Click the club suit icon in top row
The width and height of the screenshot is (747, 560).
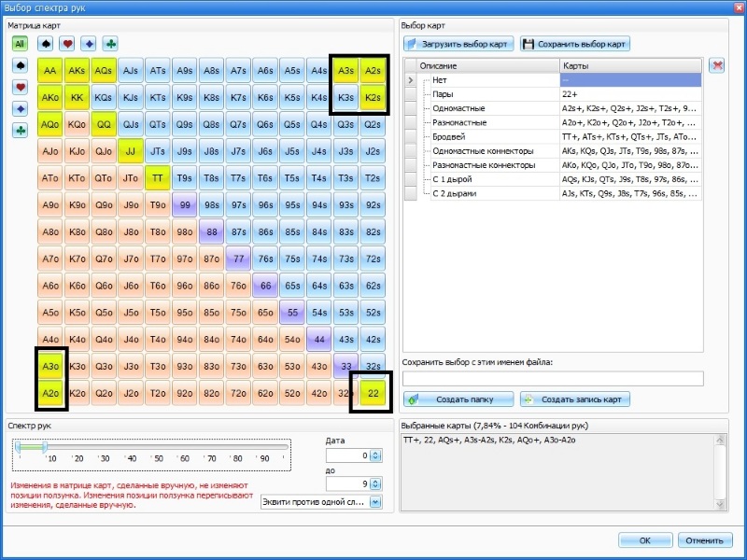pyautogui.click(x=110, y=44)
